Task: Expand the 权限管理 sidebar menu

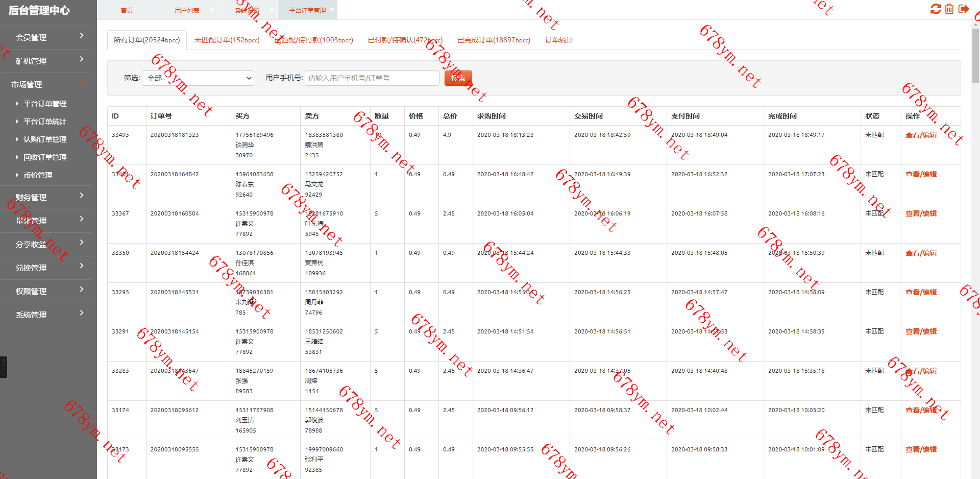Action: pyautogui.click(x=46, y=291)
